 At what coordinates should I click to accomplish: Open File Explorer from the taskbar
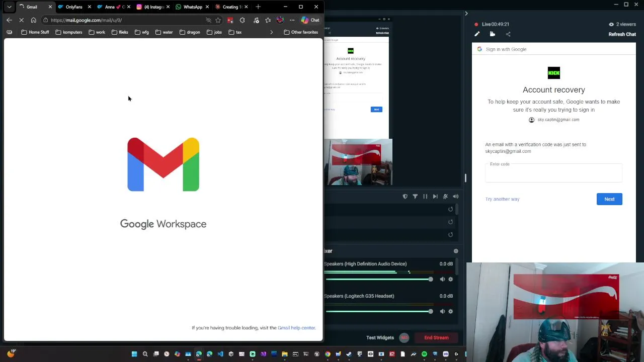pos(285,354)
